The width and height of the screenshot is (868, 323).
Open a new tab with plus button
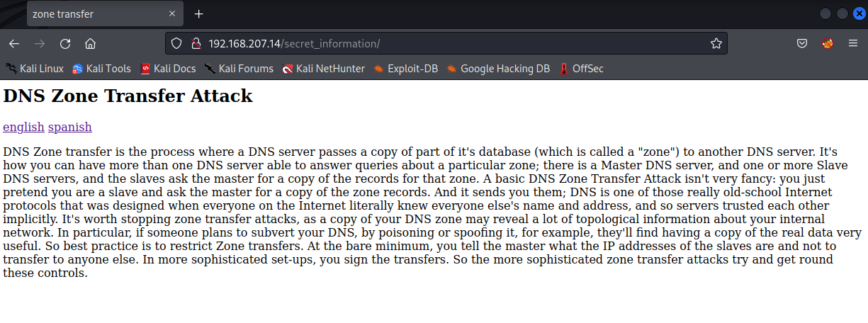[x=199, y=14]
